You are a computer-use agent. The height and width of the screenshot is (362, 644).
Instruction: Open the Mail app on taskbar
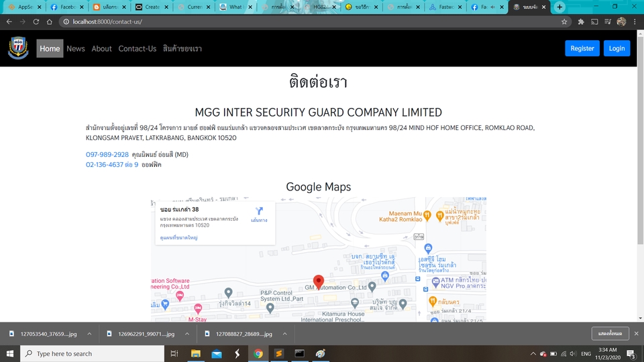pyautogui.click(x=217, y=353)
